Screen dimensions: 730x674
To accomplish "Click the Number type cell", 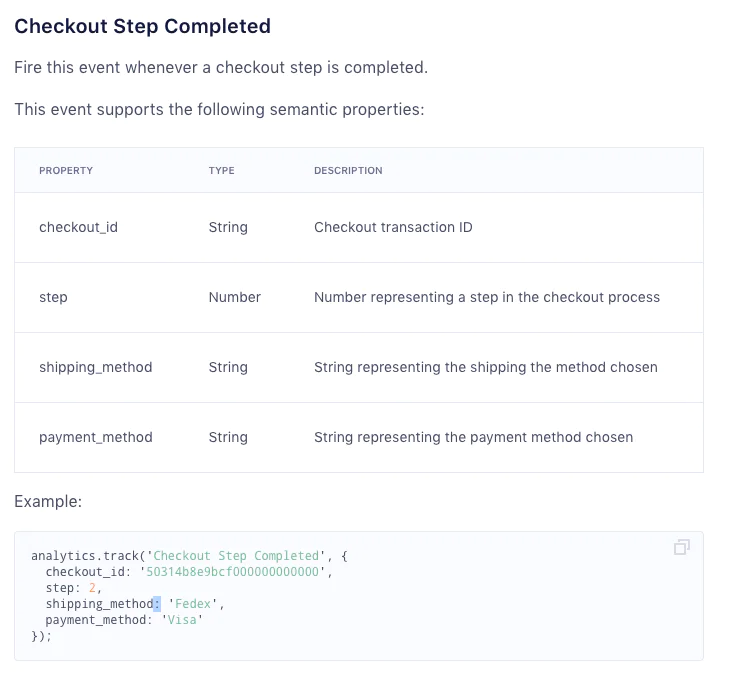I will [234, 297].
